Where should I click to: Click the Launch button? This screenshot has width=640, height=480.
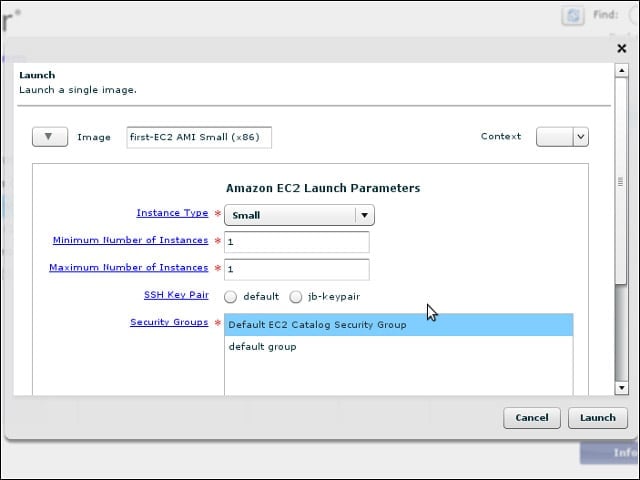(x=598, y=418)
